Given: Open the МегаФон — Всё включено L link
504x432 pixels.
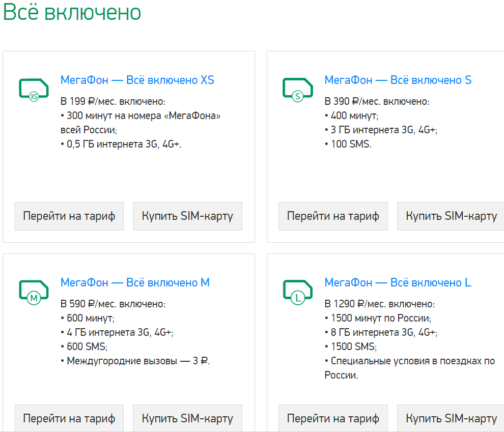Looking at the screenshot, I should pyautogui.click(x=398, y=282).
